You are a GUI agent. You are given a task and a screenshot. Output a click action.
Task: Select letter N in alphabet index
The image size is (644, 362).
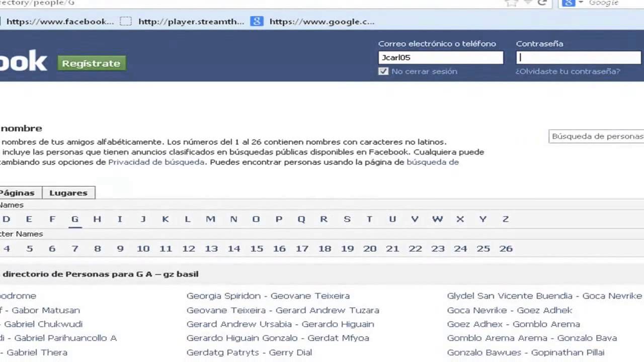(233, 219)
